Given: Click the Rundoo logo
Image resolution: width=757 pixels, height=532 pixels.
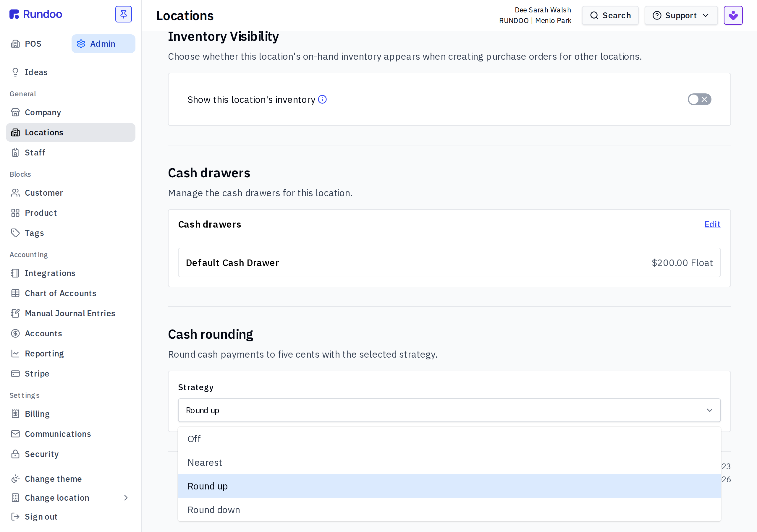Looking at the screenshot, I should click(x=35, y=14).
